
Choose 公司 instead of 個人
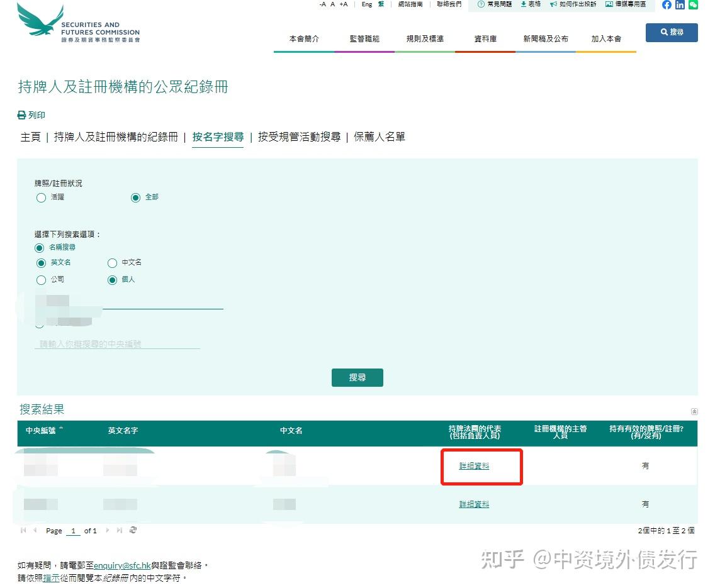click(x=40, y=280)
